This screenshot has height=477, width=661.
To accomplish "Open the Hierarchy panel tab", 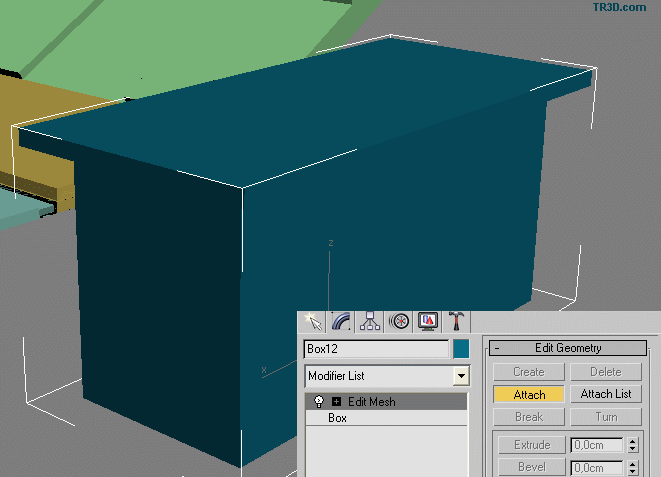I will (371, 321).
